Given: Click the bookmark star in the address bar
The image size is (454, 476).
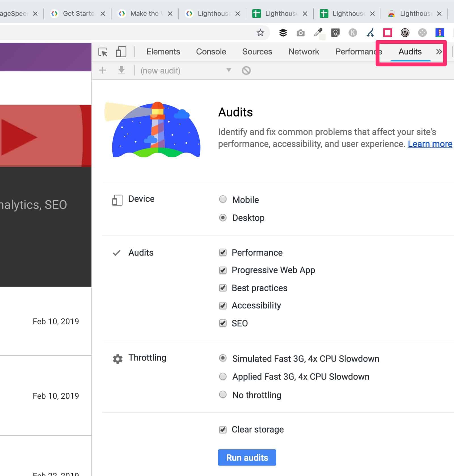Looking at the screenshot, I should click(x=260, y=33).
